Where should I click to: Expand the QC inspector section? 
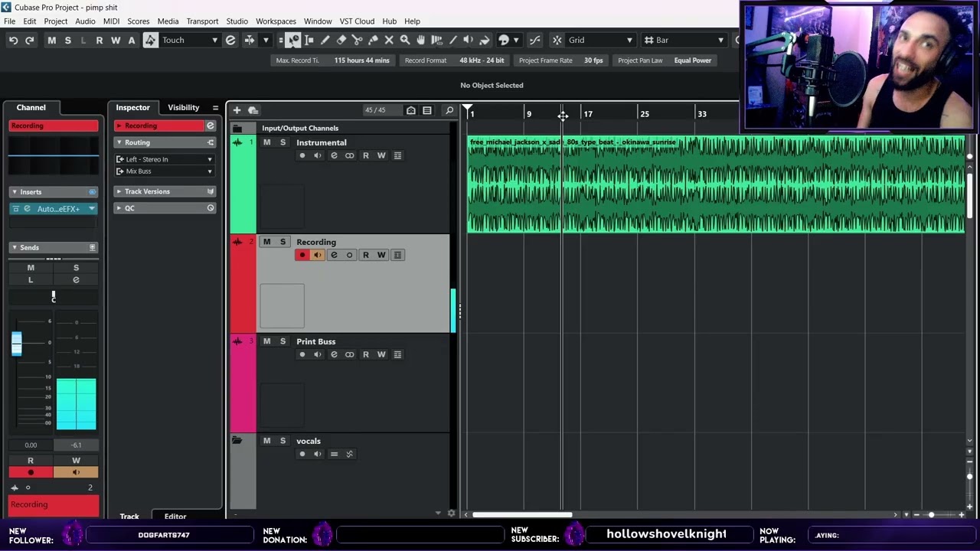tap(165, 208)
